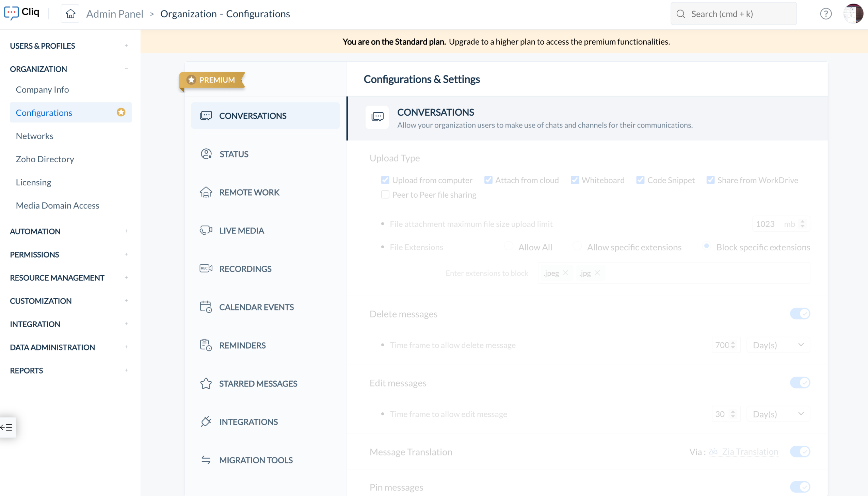The image size is (868, 496).
Task: Open the help question mark icon
Action: click(x=825, y=14)
